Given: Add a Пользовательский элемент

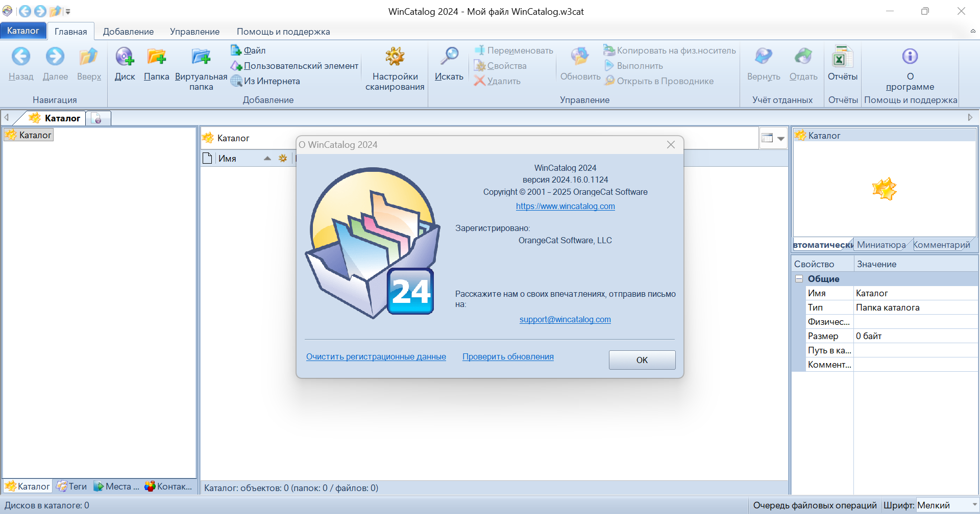Looking at the screenshot, I should (295, 66).
